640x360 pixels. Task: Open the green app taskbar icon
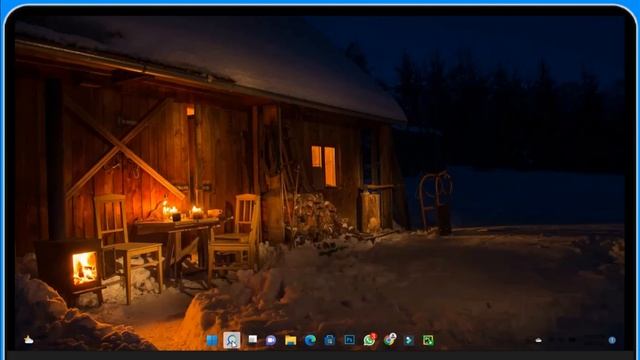[x=428, y=340]
